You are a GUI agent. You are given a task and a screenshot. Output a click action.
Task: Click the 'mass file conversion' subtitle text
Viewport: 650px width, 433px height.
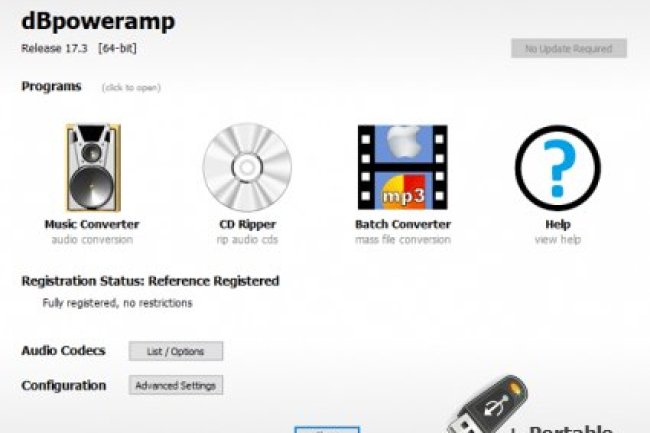(x=403, y=239)
